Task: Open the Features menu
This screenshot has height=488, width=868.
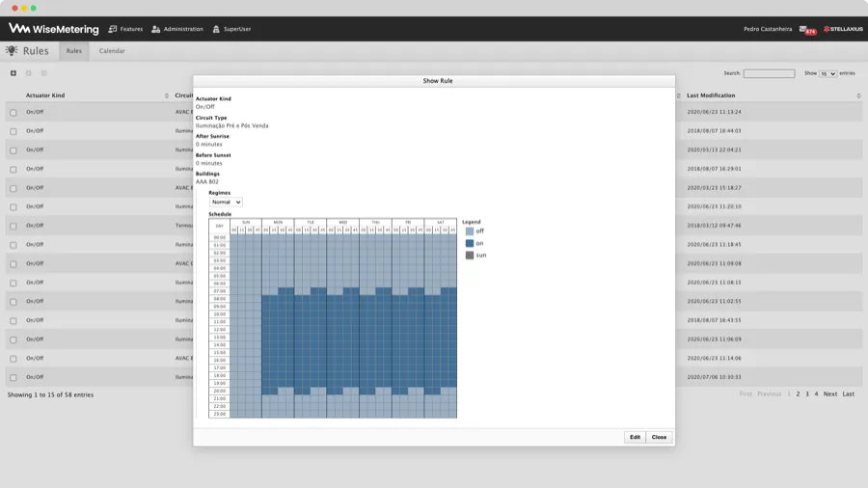Action: tap(125, 29)
